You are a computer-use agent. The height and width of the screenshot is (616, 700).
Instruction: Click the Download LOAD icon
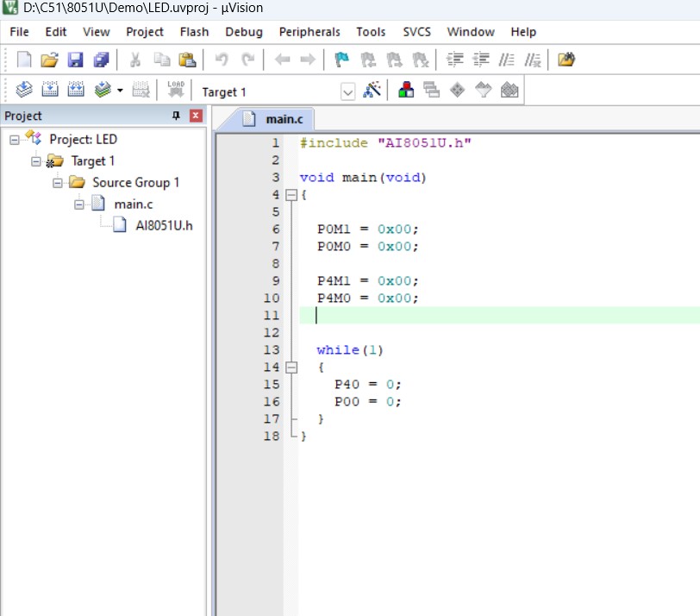176,90
